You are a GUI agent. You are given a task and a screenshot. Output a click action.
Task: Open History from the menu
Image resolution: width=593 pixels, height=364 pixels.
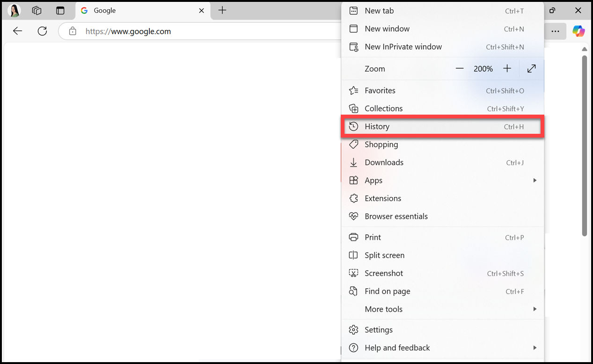point(443,127)
